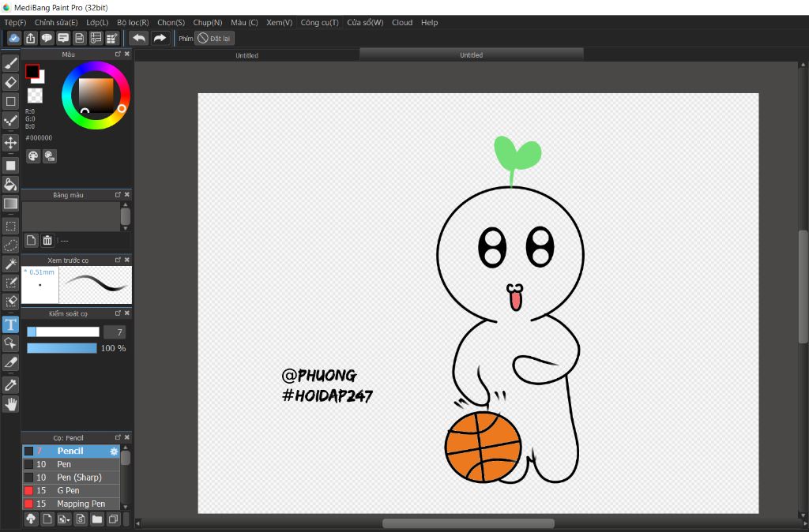Switch to the first Untitled tab

coord(246,55)
